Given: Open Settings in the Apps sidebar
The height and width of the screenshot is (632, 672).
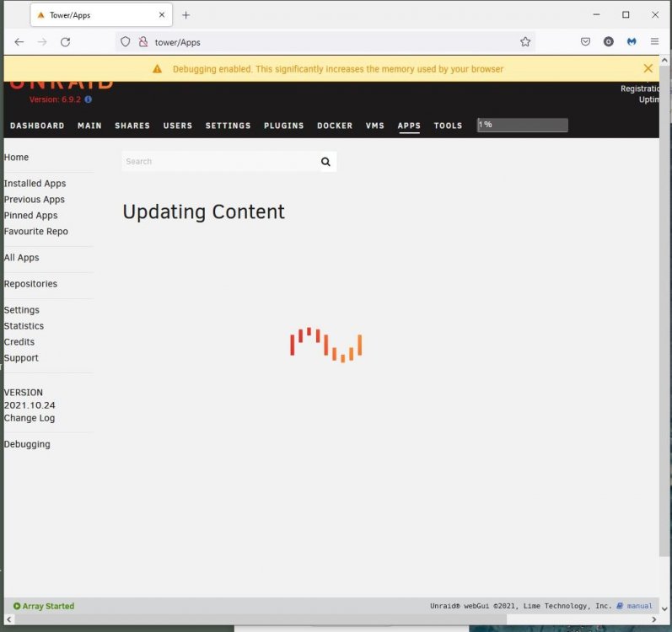Looking at the screenshot, I should (x=21, y=310).
